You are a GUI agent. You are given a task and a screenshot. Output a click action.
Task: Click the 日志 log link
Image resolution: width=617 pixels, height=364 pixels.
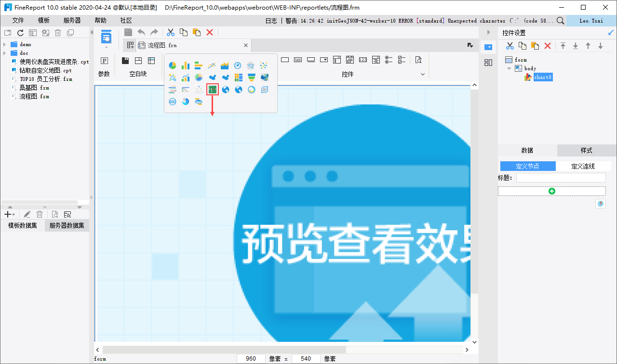pos(271,21)
